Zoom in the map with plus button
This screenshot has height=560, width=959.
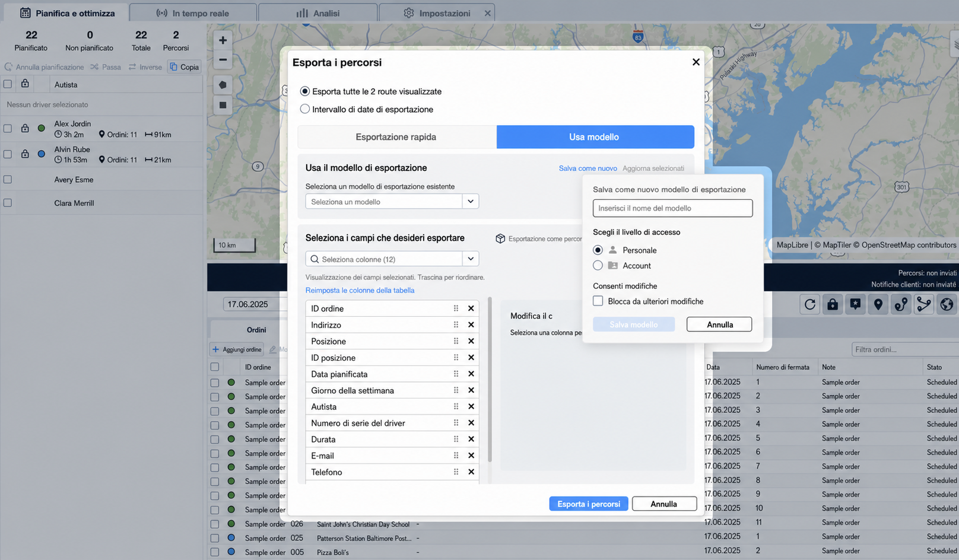tap(223, 40)
